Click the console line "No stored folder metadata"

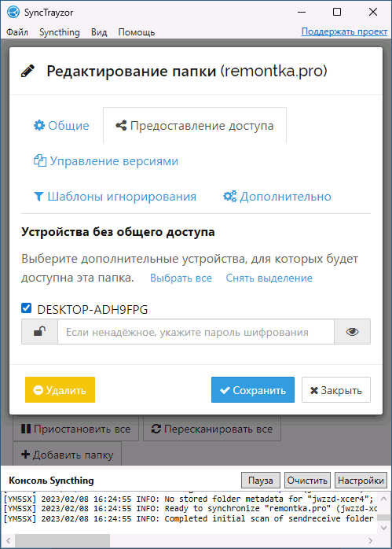(189, 499)
